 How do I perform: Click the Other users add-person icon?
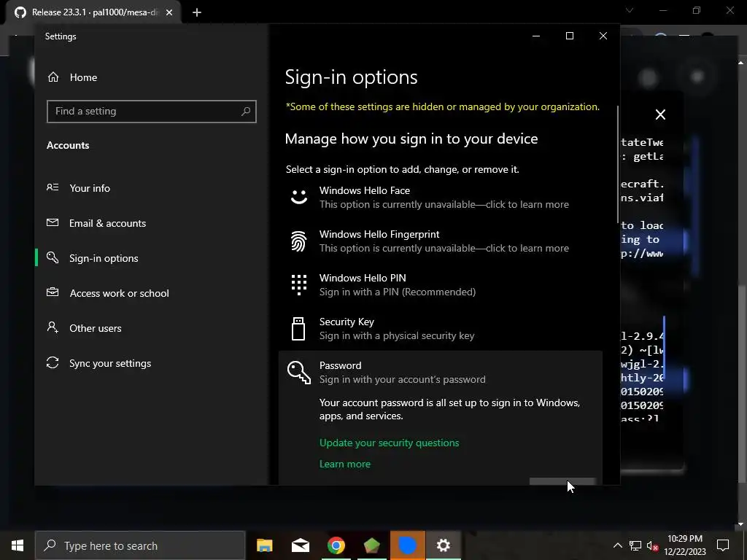pyautogui.click(x=53, y=327)
